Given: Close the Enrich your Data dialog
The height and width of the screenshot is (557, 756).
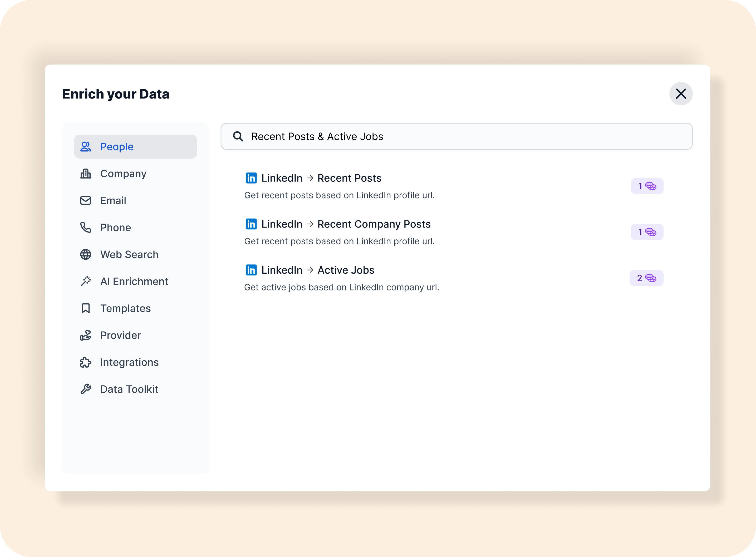Looking at the screenshot, I should (681, 94).
